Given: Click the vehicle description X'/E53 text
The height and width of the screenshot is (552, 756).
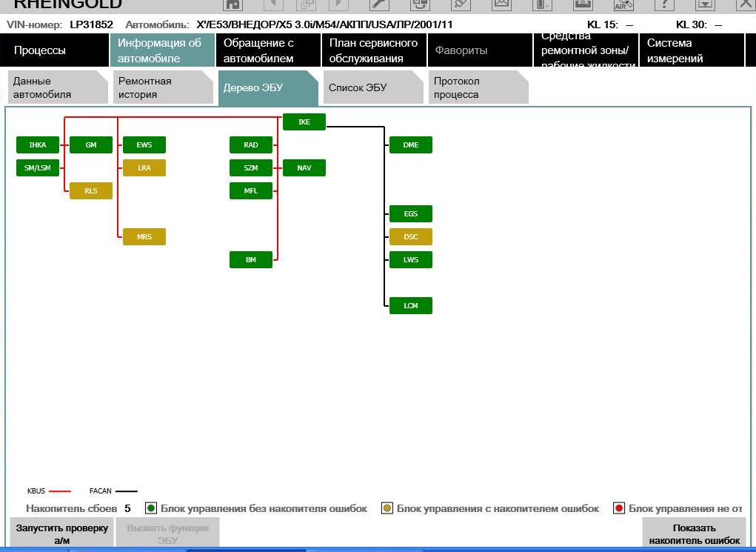Looking at the screenshot, I should (x=324, y=24).
